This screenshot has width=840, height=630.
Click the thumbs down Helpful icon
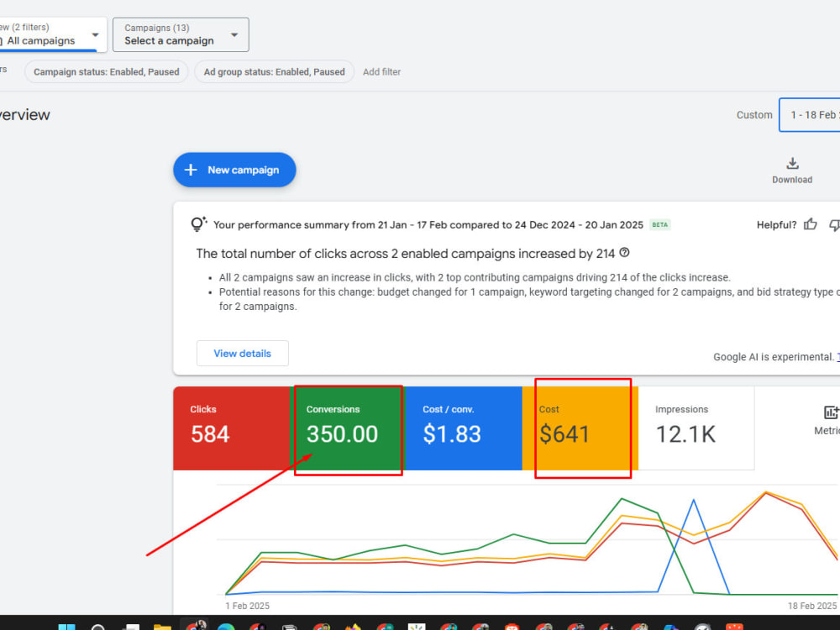[x=835, y=225]
